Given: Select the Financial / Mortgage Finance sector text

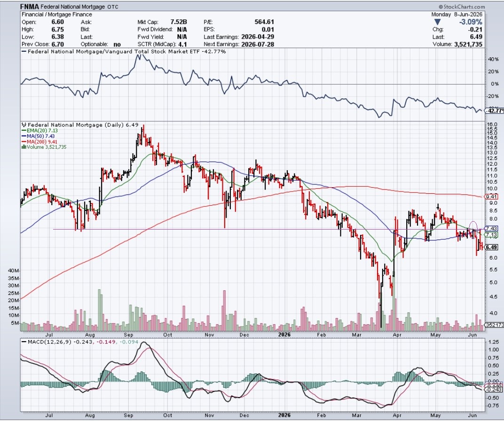Looking at the screenshot, I should [x=56, y=15].
